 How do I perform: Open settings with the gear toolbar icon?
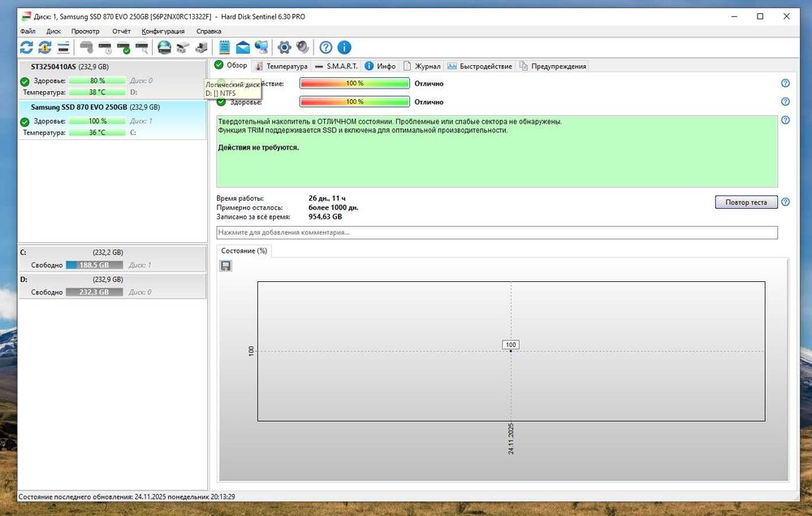284,48
